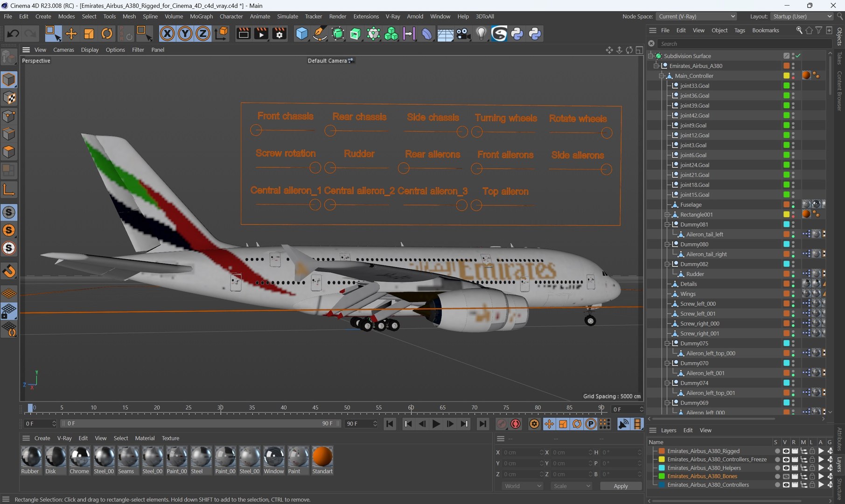Select the Scale tool
Image resolution: width=845 pixels, height=504 pixels.
89,34
